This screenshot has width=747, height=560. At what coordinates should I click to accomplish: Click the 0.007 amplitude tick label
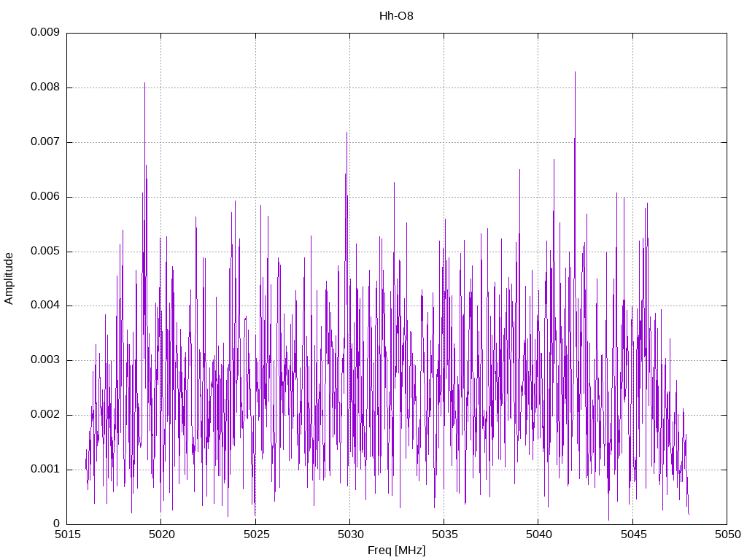44,142
